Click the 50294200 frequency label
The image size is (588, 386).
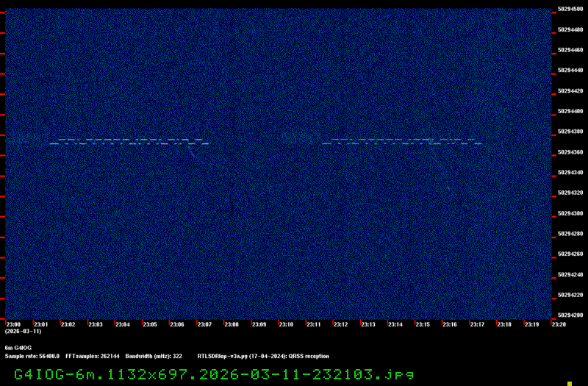pyautogui.click(x=570, y=315)
